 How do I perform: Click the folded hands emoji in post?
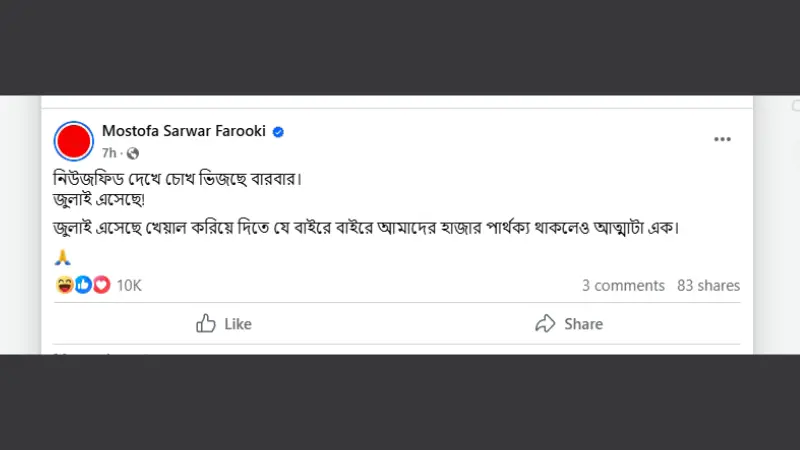pos(63,257)
